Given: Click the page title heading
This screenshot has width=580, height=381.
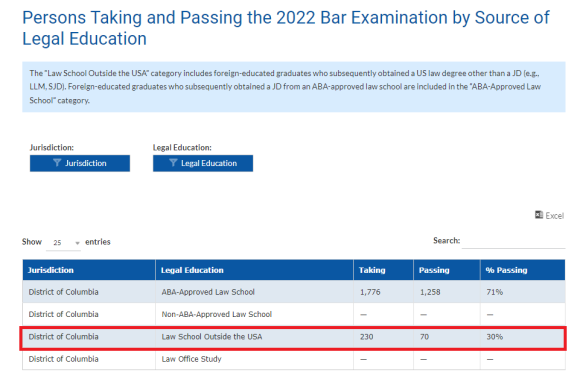Looking at the screenshot, I should (x=286, y=28).
